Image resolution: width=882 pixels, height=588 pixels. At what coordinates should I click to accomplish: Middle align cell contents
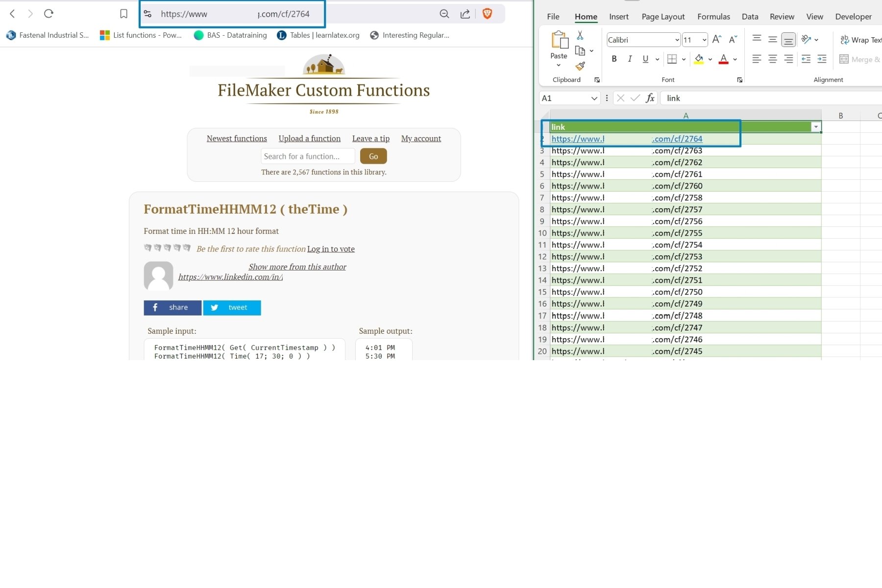click(773, 40)
